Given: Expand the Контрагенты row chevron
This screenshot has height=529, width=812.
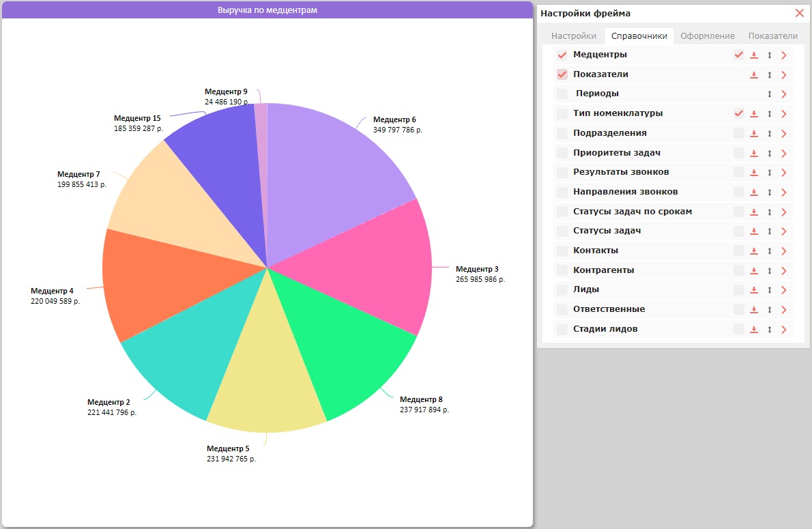Looking at the screenshot, I should pos(784,270).
